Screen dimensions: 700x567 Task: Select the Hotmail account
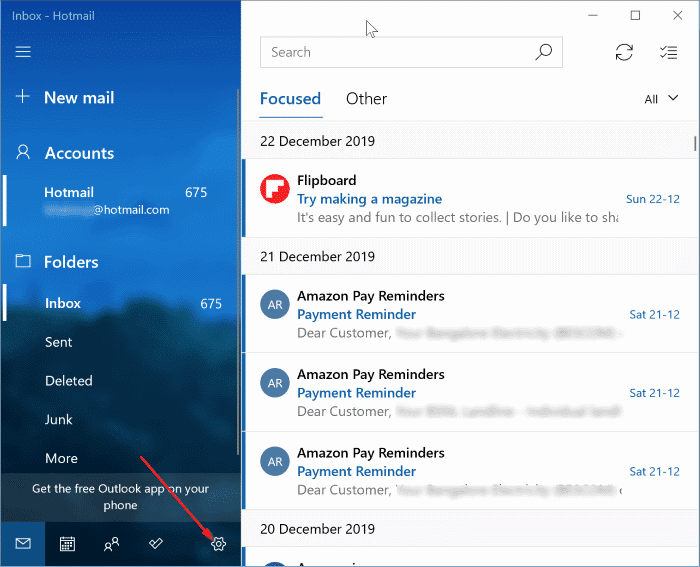point(121,200)
